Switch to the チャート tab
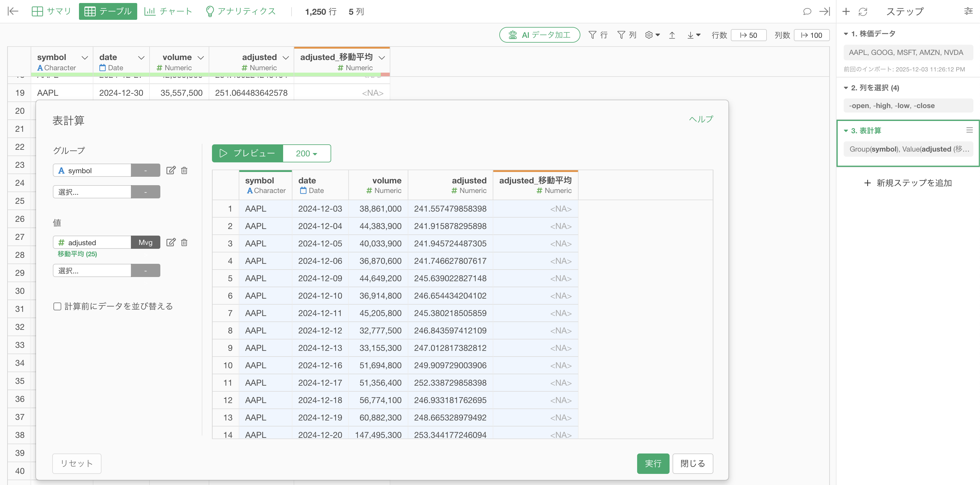The image size is (980, 485). 168,11
